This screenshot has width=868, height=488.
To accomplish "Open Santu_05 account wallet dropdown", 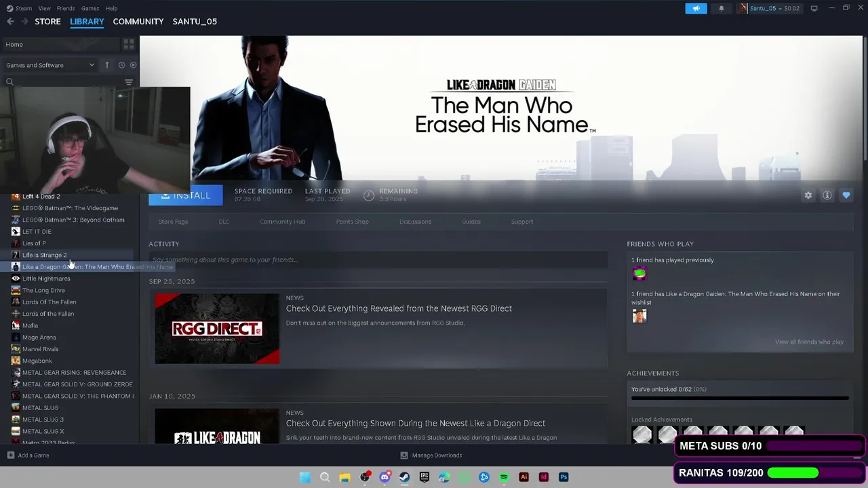I will 770,8.
